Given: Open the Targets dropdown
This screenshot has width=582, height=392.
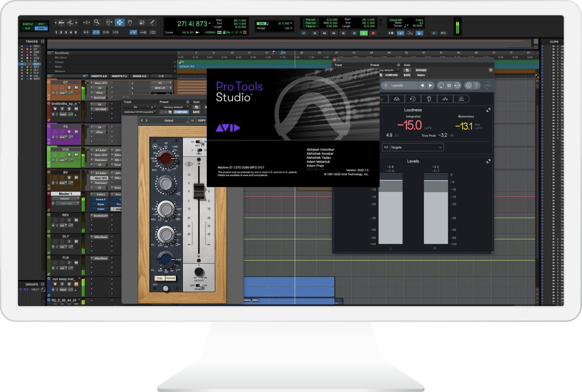Looking at the screenshot, I should (x=413, y=147).
